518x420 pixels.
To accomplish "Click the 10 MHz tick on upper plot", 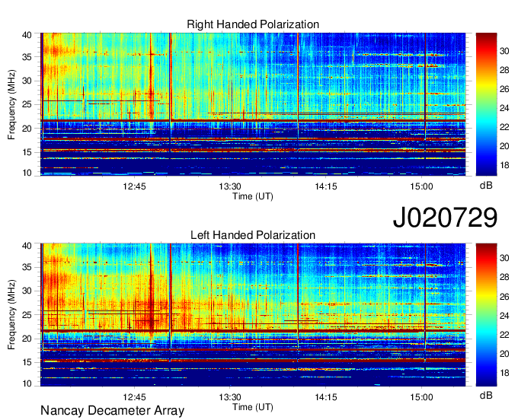I will click(27, 173).
